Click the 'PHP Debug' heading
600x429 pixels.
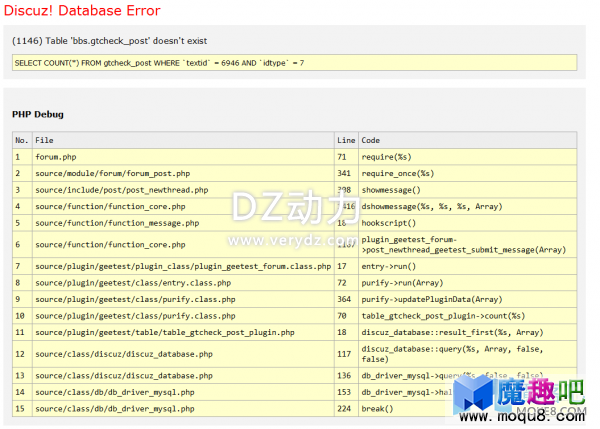38,114
